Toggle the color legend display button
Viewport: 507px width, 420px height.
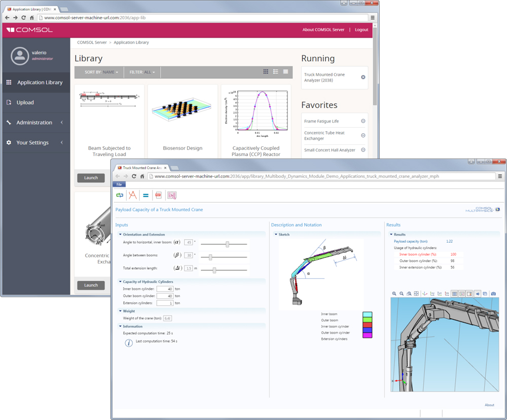pos(469,294)
